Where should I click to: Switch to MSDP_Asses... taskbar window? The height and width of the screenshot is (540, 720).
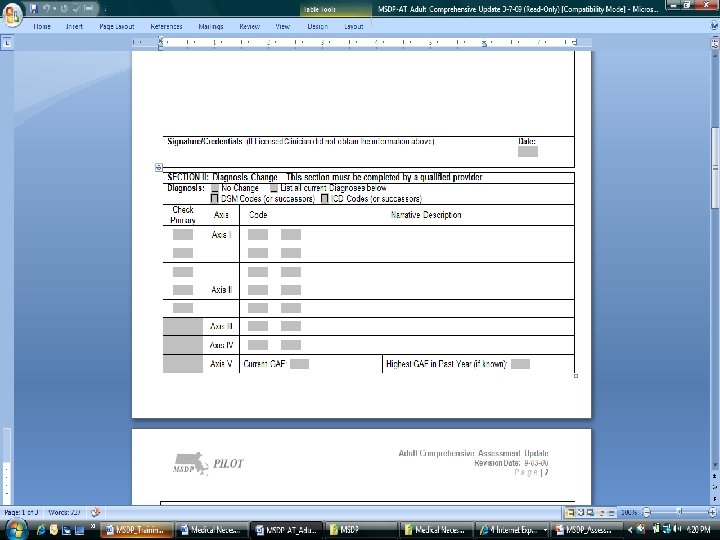(585, 529)
